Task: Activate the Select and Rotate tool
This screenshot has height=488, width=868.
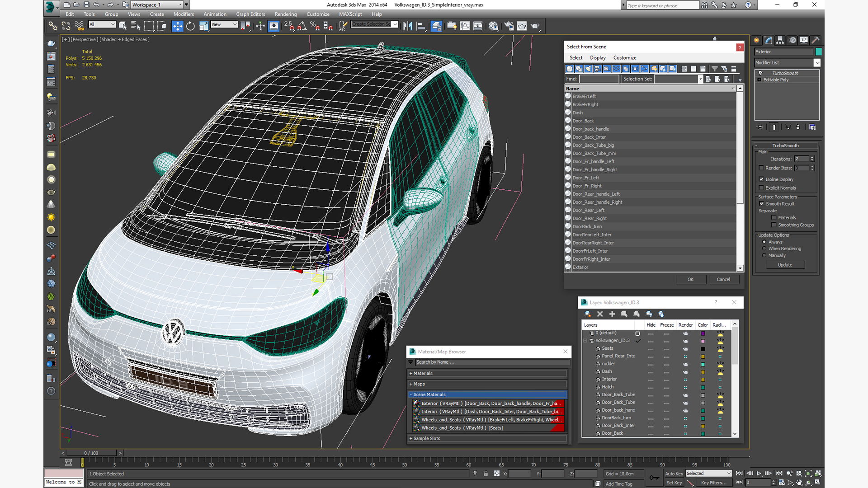Action: click(x=191, y=26)
